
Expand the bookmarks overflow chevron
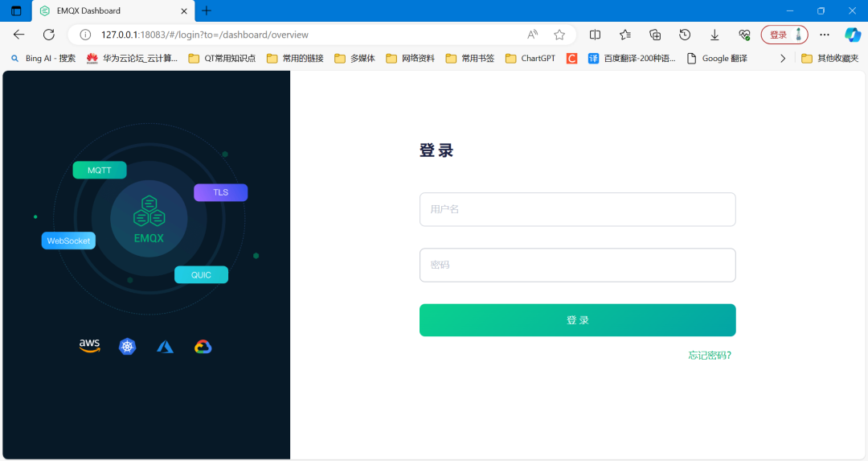point(783,58)
